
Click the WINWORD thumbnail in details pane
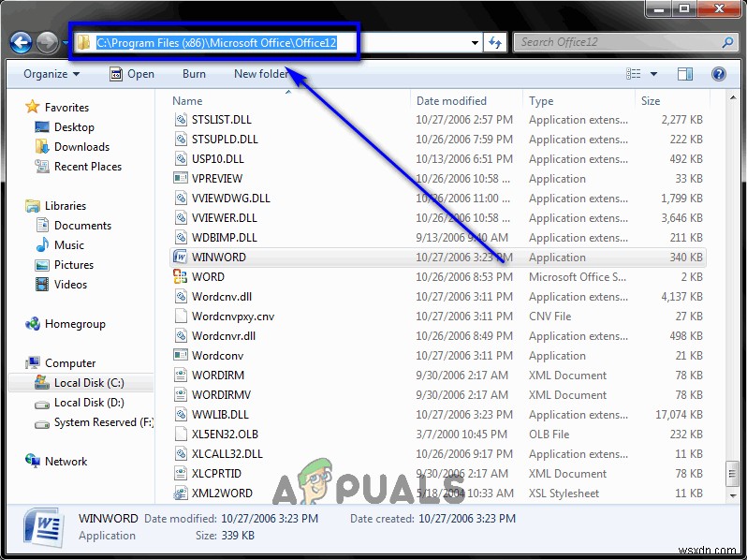click(x=44, y=527)
